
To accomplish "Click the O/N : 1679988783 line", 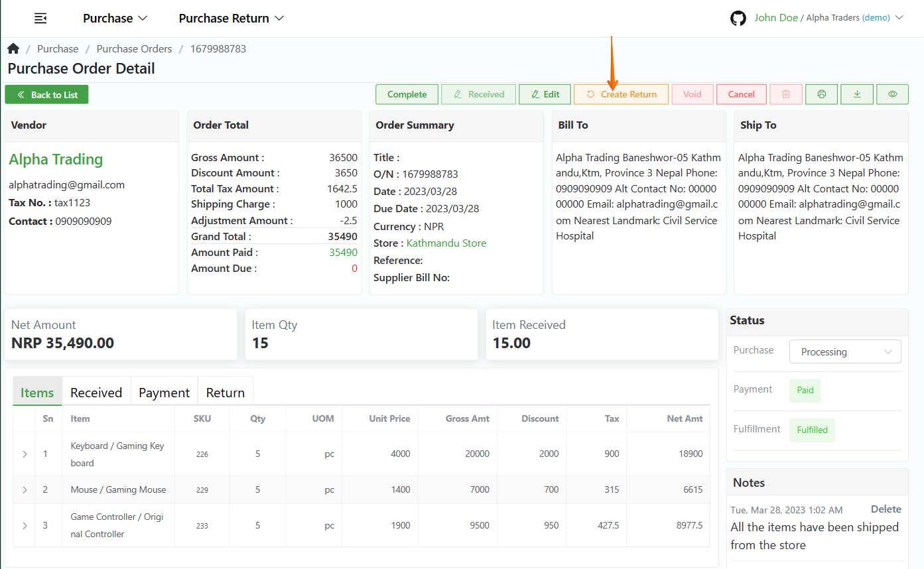I will coord(416,174).
